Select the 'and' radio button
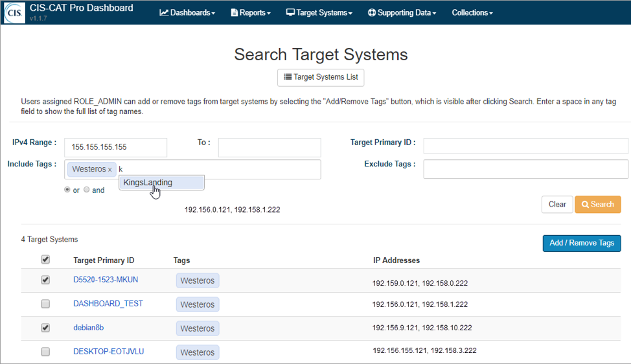 click(87, 189)
